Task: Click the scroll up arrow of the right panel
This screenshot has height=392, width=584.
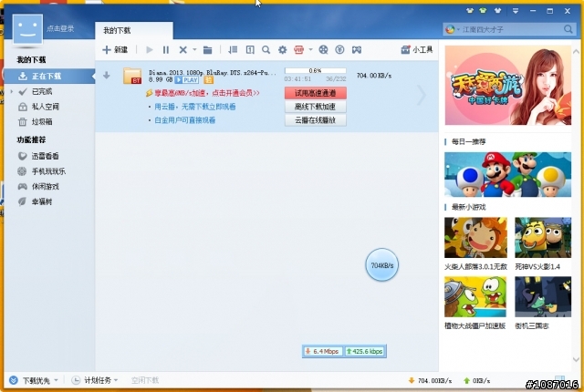Action: 576,52
